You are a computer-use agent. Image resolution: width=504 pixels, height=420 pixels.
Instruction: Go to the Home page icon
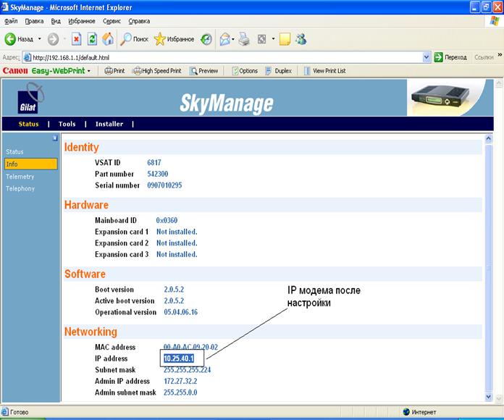(x=108, y=39)
